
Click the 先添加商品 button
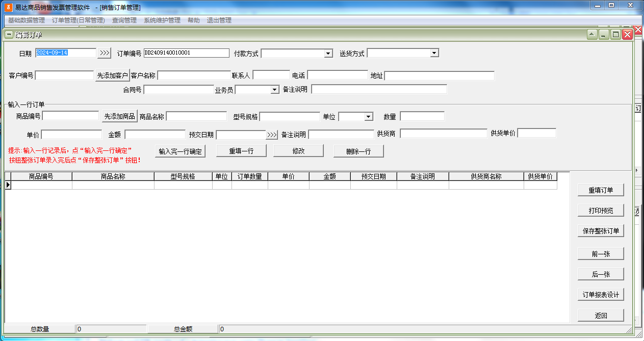tap(120, 116)
